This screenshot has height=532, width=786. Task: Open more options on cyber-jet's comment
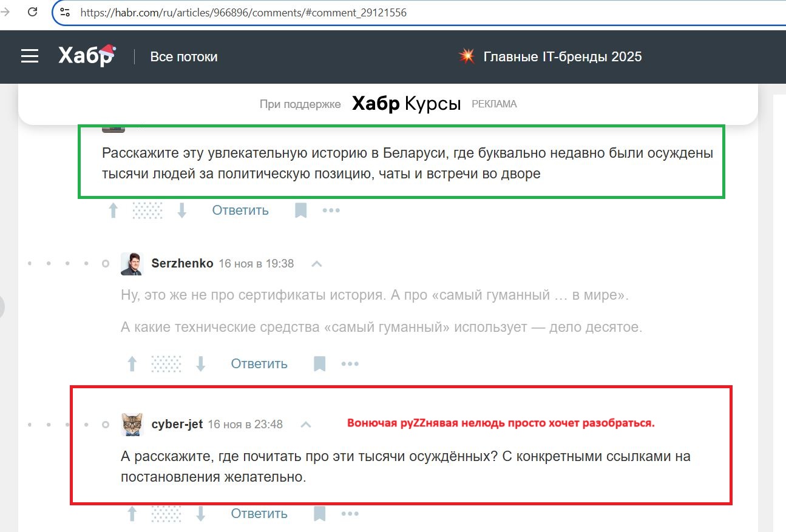pos(350,513)
